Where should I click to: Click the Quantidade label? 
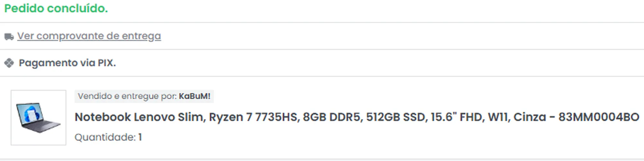tap(105, 137)
